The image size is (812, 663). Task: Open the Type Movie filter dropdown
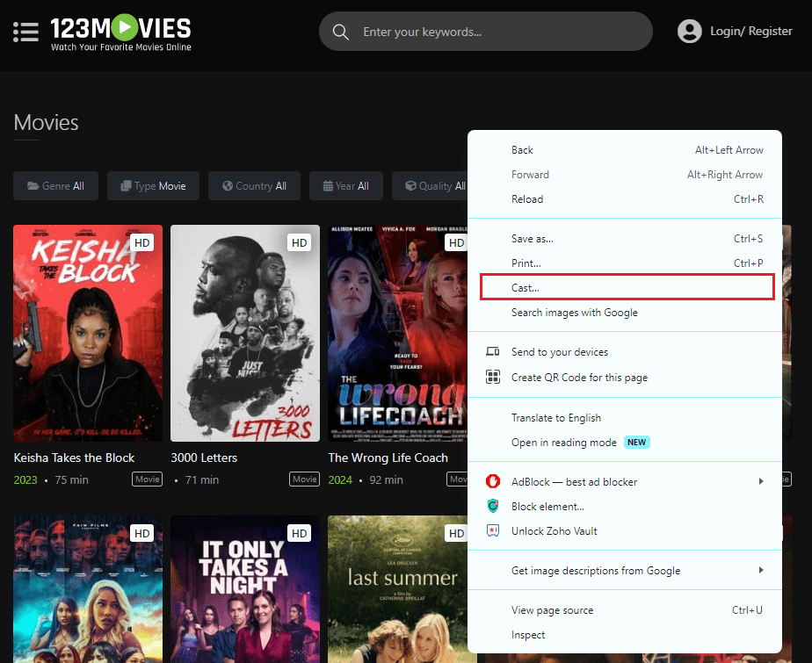(x=153, y=186)
